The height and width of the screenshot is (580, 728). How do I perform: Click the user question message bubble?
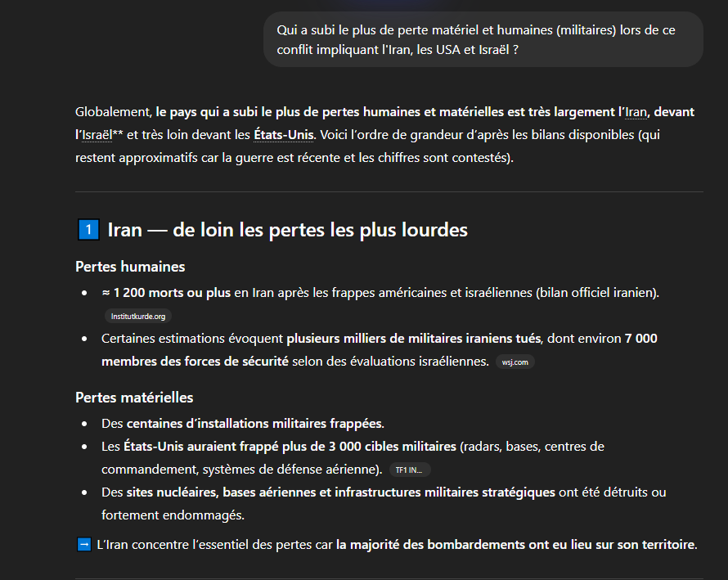pos(483,39)
